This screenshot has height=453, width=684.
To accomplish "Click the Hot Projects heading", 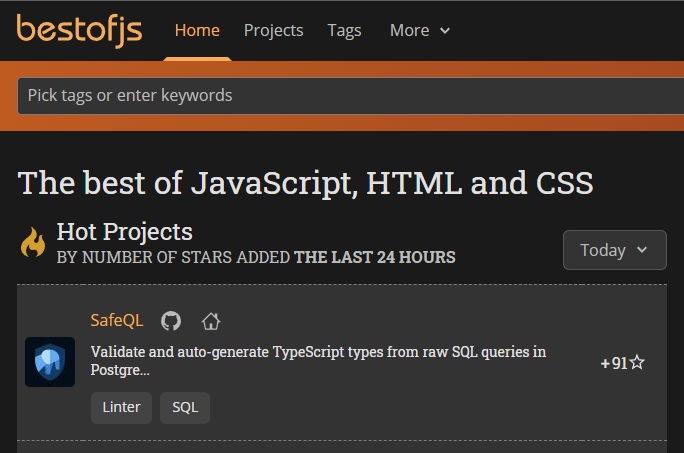I will click(x=125, y=232).
